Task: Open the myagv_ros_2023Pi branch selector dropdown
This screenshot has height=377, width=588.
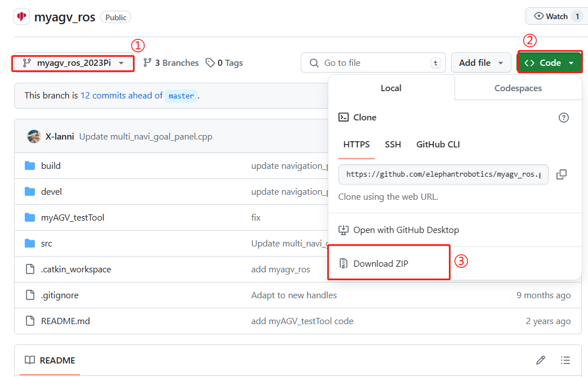Action: [x=73, y=63]
